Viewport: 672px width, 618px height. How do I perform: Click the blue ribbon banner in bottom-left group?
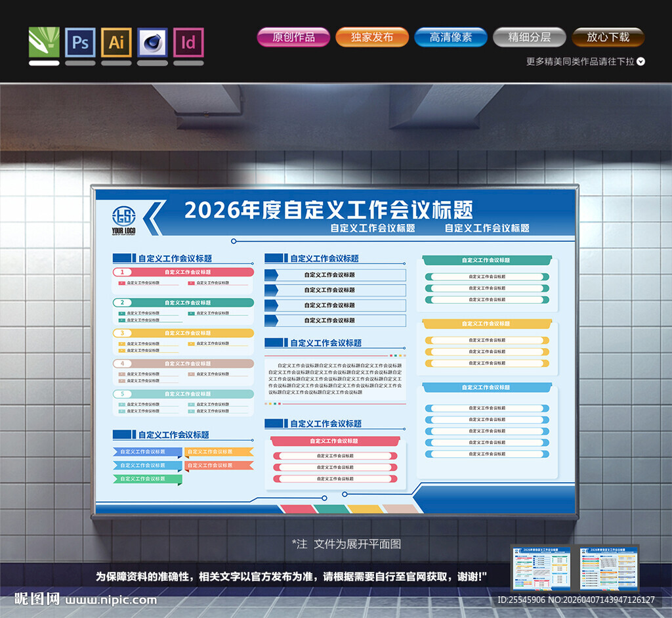tap(148, 452)
